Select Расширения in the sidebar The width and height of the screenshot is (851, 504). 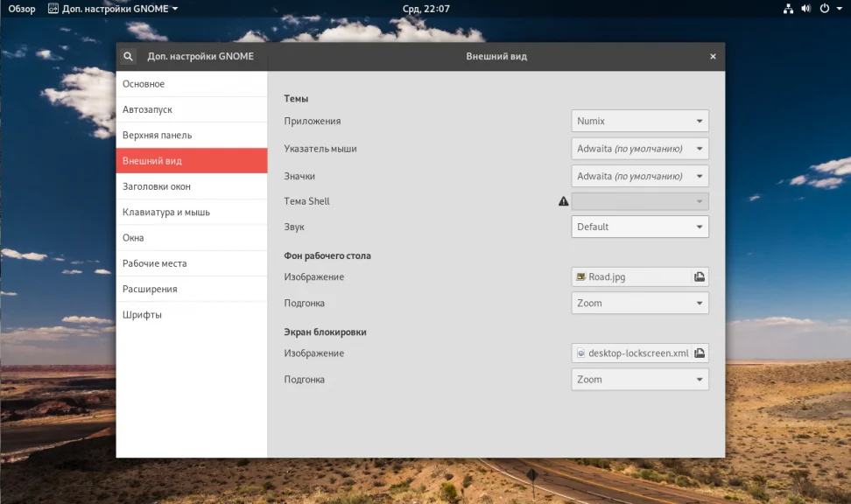pos(192,289)
